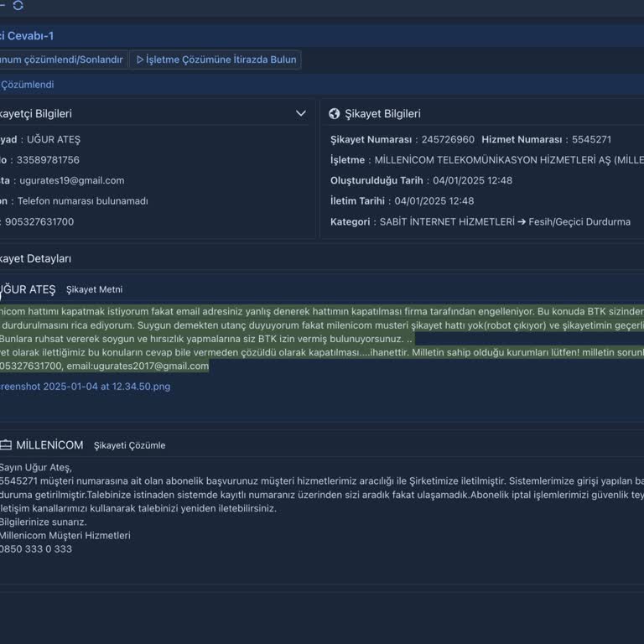Click the 0850 333 0 333 phone number

click(x=35, y=549)
